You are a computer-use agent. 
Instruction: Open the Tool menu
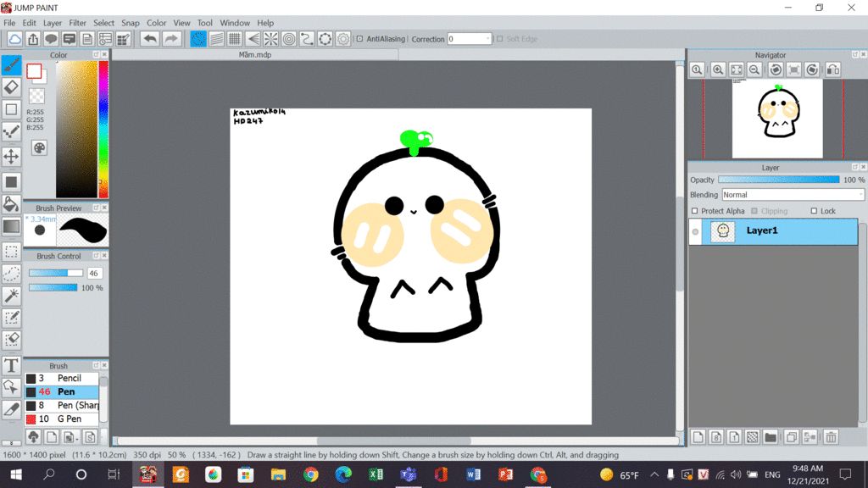[205, 23]
